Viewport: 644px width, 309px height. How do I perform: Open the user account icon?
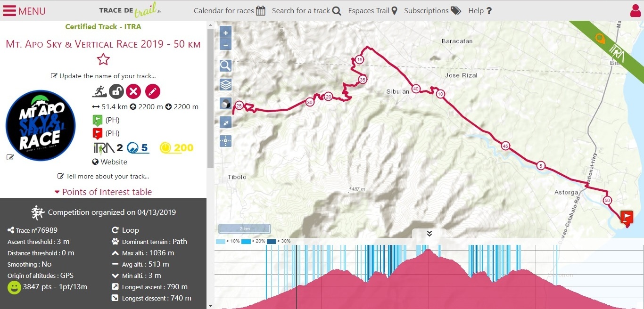(x=636, y=10)
